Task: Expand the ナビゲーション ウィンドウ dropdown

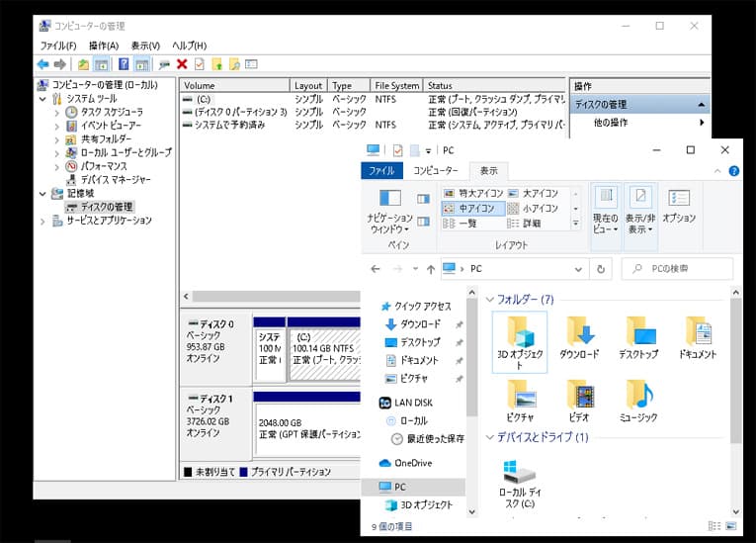Action: (x=390, y=223)
